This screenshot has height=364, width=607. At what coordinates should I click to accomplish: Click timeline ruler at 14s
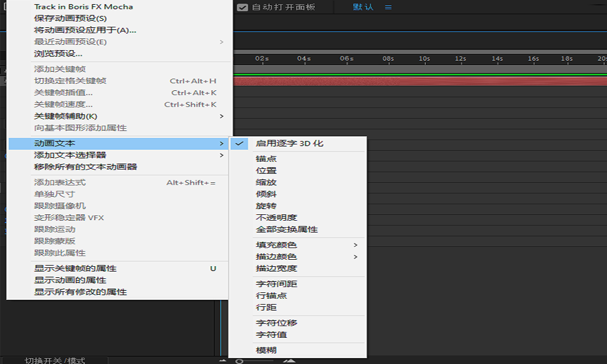coord(497,59)
